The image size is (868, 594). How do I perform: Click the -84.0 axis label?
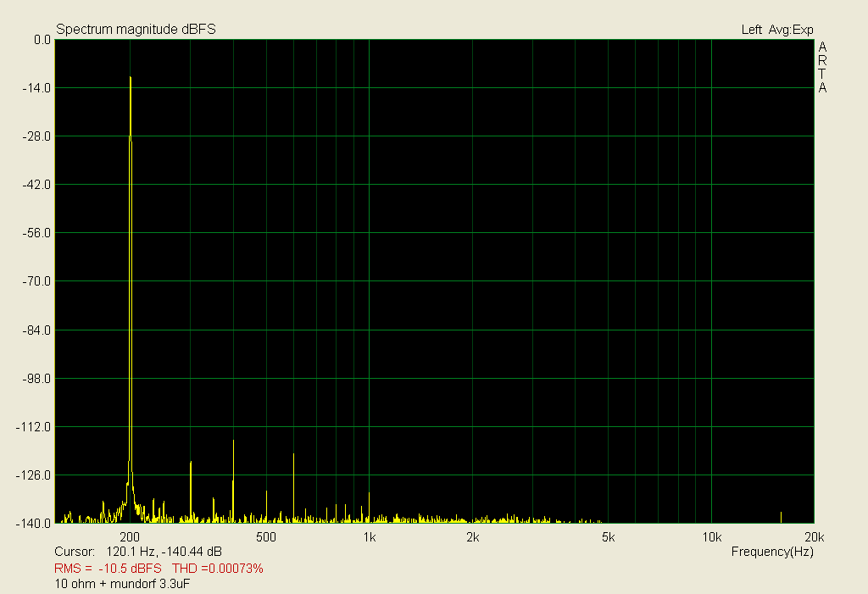pyautogui.click(x=36, y=330)
